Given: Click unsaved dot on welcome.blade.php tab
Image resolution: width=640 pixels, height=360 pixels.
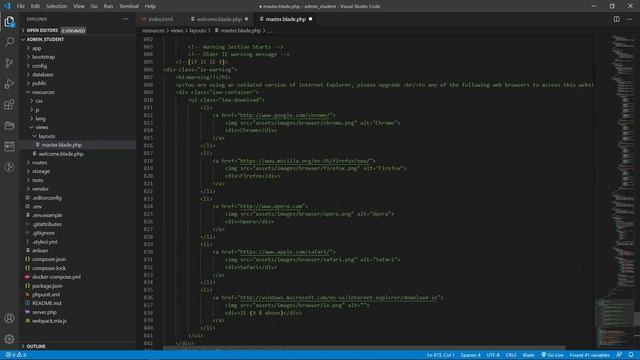Looking at the screenshot, I should 247,19.
